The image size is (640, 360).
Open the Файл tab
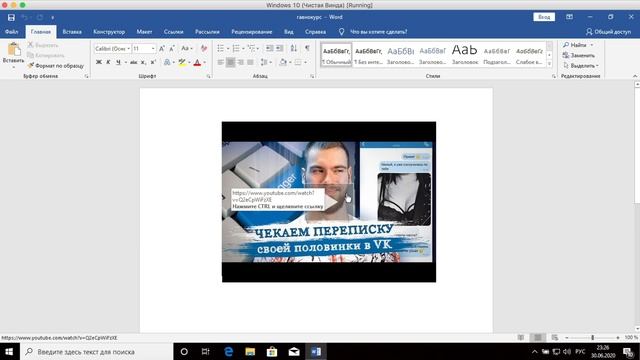coord(11,32)
